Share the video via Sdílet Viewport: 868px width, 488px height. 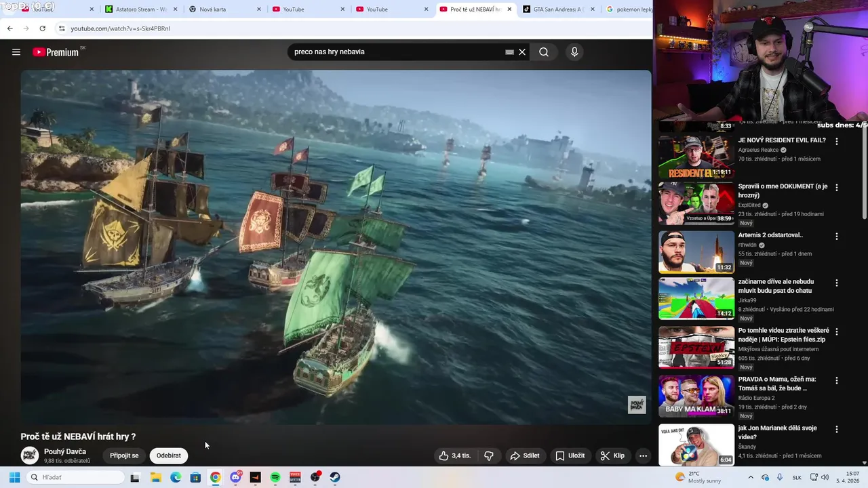coord(525,455)
